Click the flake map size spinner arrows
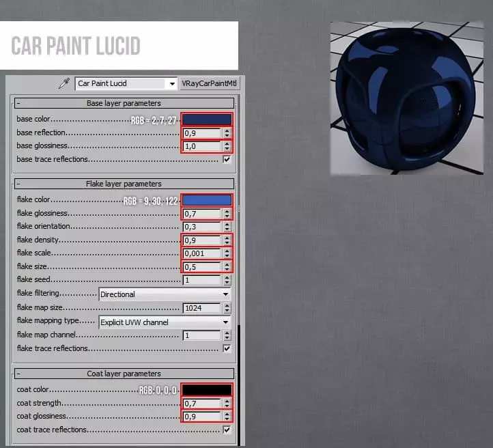Image resolution: width=493 pixels, height=448 pixels. (227, 308)
